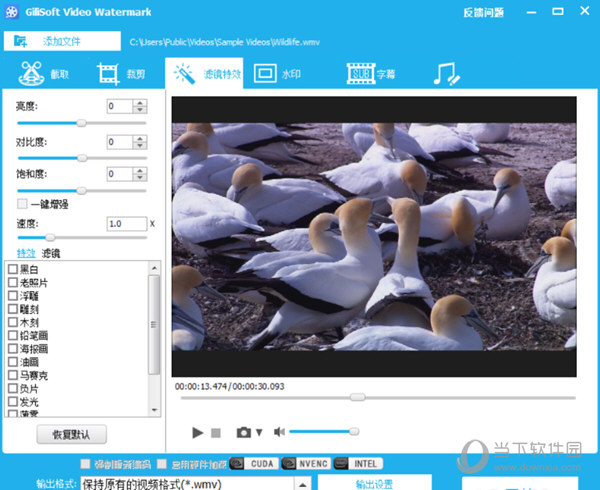Screen dimensions: 600x490
Task: Adjust the 亮度 brightness slider
Action: click(82, 123)
